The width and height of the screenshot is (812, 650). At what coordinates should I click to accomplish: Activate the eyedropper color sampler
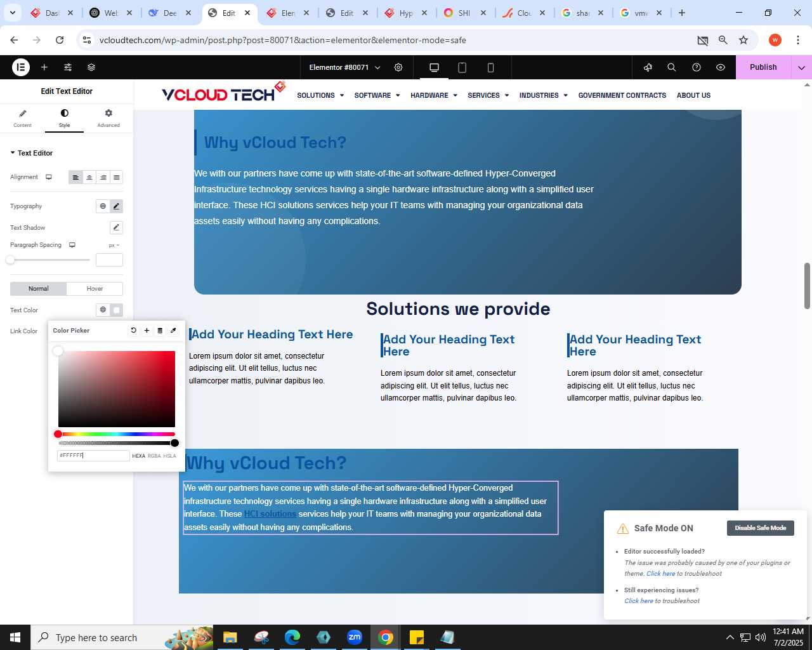[x=173, y=330]
